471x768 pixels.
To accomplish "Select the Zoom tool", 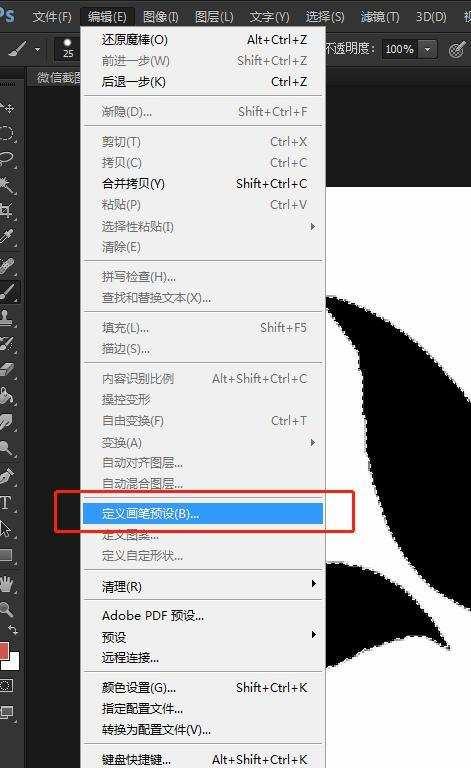I will 6,609.
